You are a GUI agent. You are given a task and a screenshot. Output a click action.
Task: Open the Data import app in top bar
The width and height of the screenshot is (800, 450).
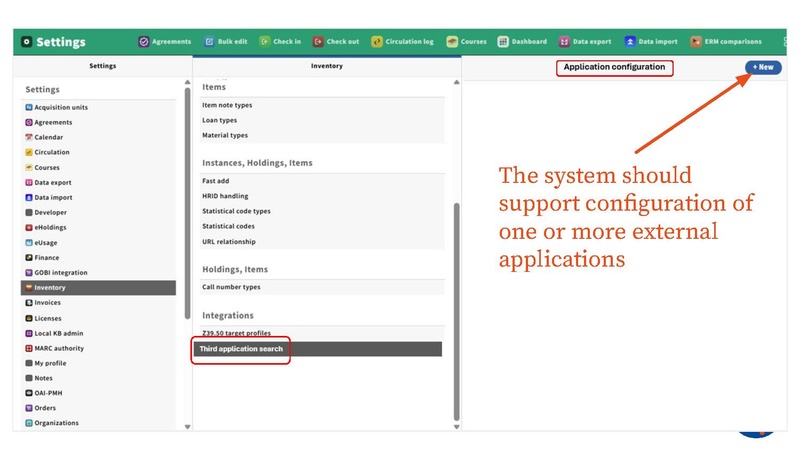pyautogui.click(x=631, y=42)
